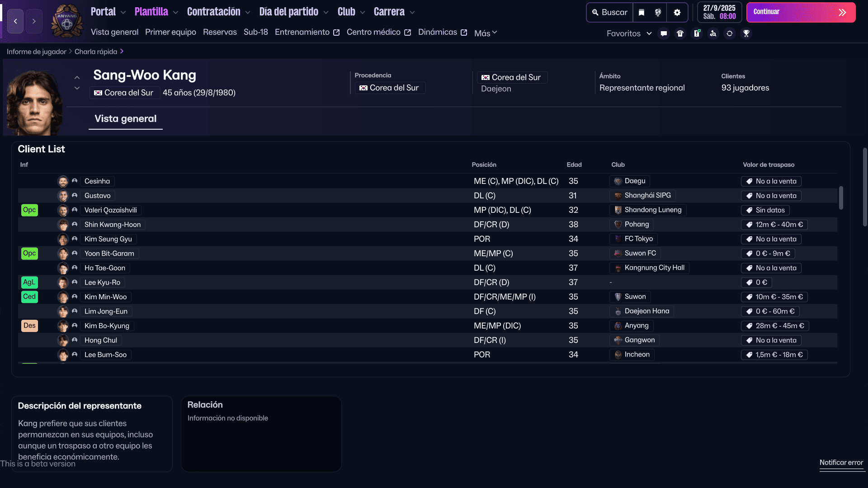Screen dimensions: 868x488
Task: Click the scouting player search icon
Action: tap(713, 33)
